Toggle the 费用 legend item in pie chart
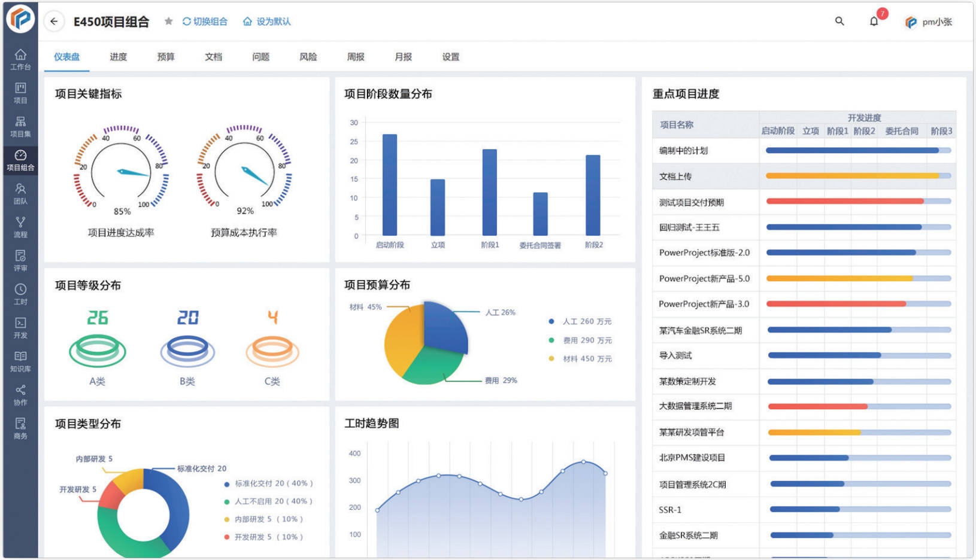The width and height of the screenshot is (976, 560). pyautogui.click(x=578, y=340)
